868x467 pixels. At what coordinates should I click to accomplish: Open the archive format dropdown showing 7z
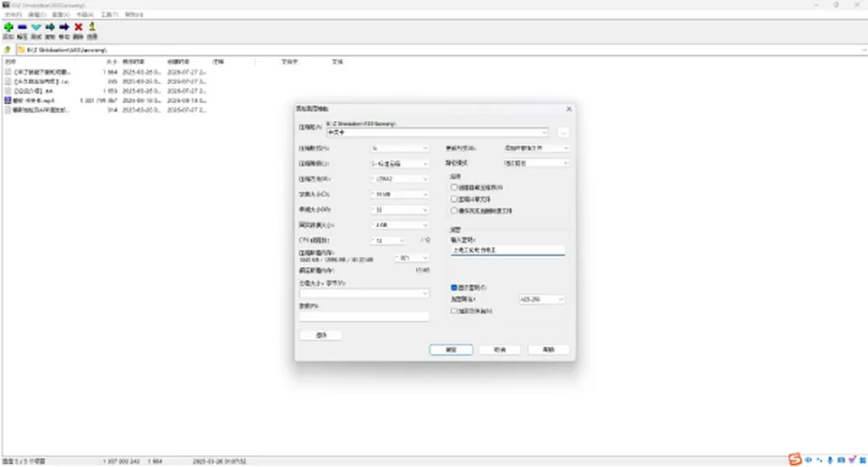pos(400,148)
